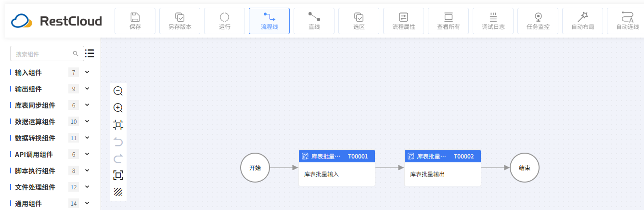Select the 开始 start node
This screenshot has width=644, height=210.
click(255, 168)
